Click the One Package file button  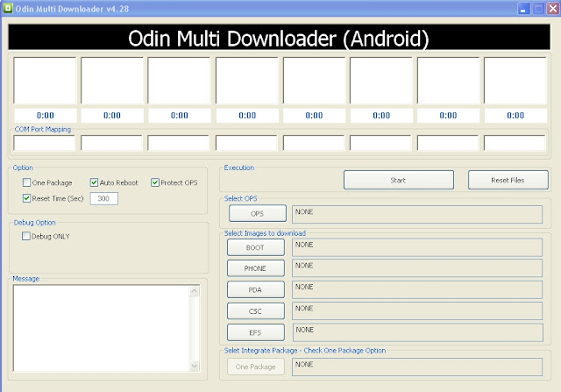click(x=256, y=367)
